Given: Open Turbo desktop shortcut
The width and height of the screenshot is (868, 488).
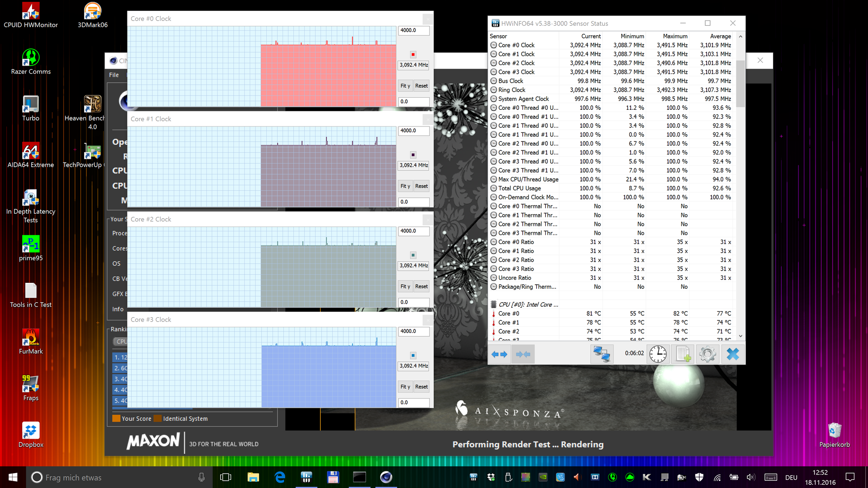Looking at the screenshot, I should tap(31, 108).
